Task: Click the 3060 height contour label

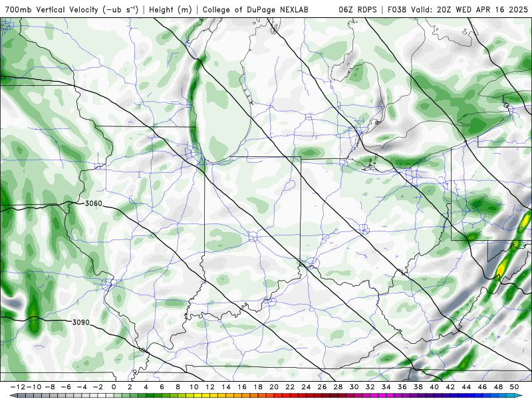Action: 93,203
